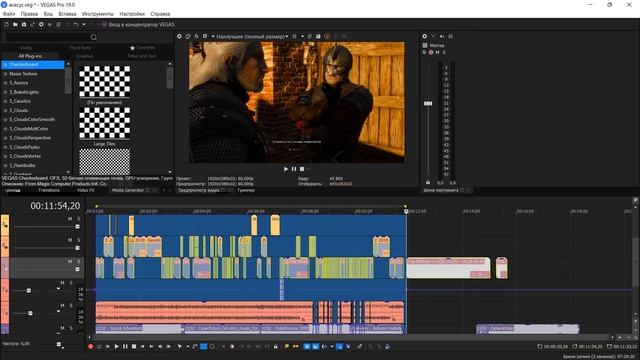
Task: Open the Вставка menu
Action: click(67, 14)
